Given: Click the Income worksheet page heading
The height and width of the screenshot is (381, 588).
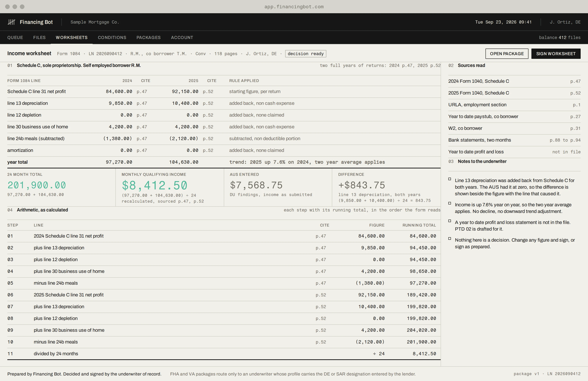Looking at the screenshot, I should [x=29, y=53].
